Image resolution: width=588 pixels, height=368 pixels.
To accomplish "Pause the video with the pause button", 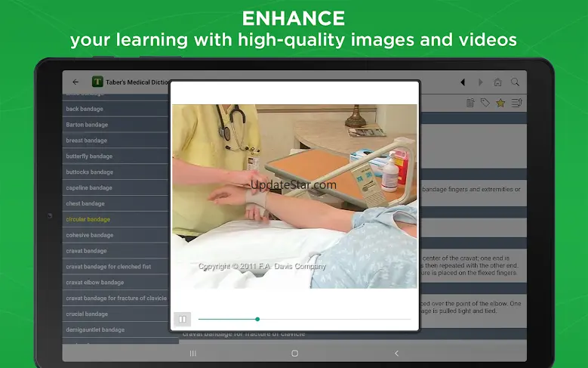I will click(182, 319).
